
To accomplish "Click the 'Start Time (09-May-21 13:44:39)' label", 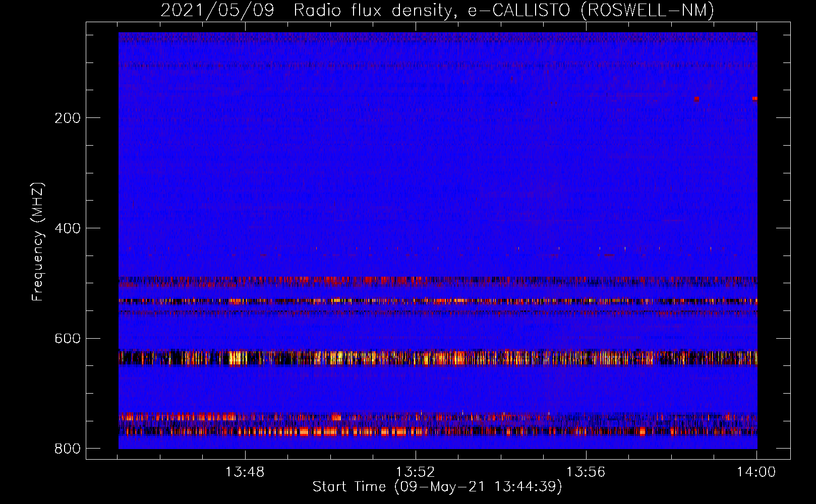I will [x=437, y=487].
